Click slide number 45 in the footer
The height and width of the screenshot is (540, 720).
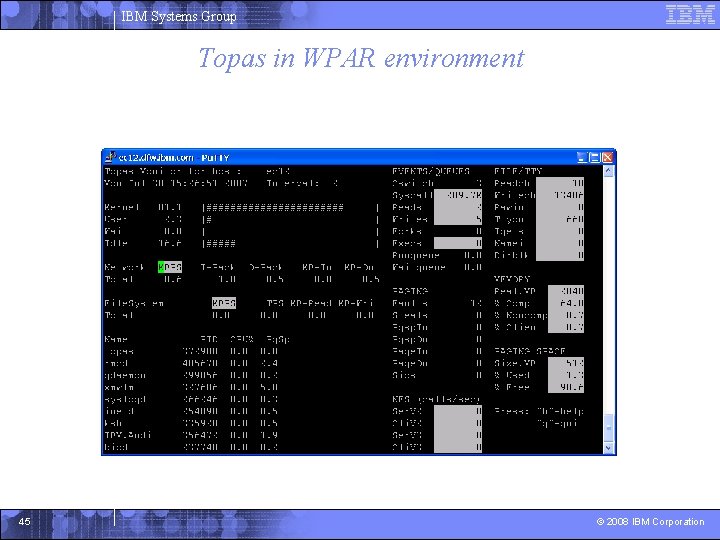[x=24, y=522]
